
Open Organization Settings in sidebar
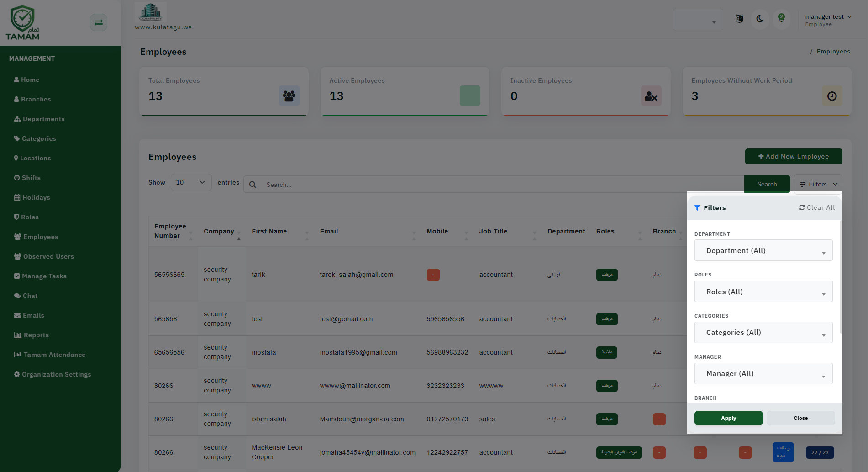[x=53, y=374]
